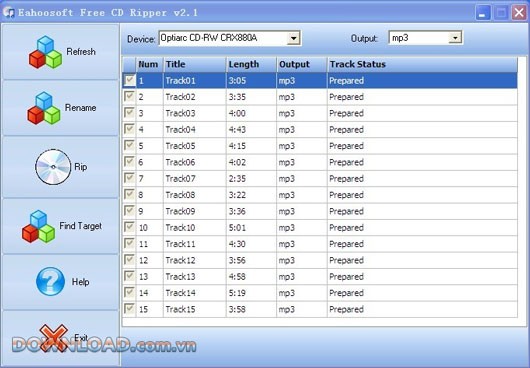
Task: Select the Track03 title cell
Action: pos(195,113)
